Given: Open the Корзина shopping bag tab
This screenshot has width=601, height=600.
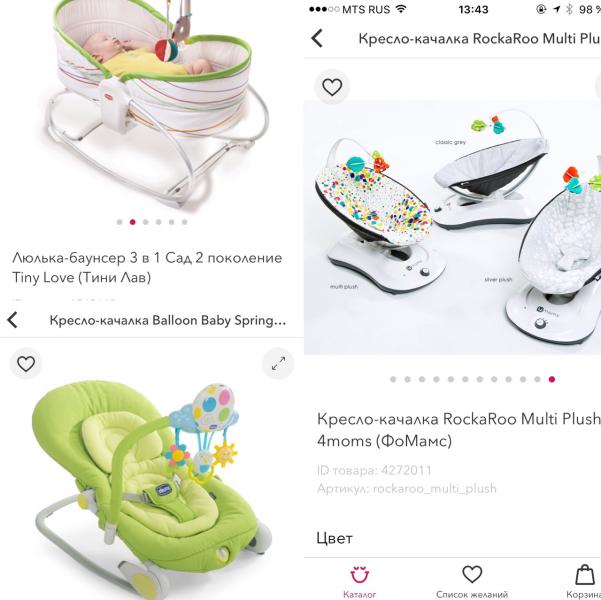Looking at the screenshot, I should click(x=584, y=582).
